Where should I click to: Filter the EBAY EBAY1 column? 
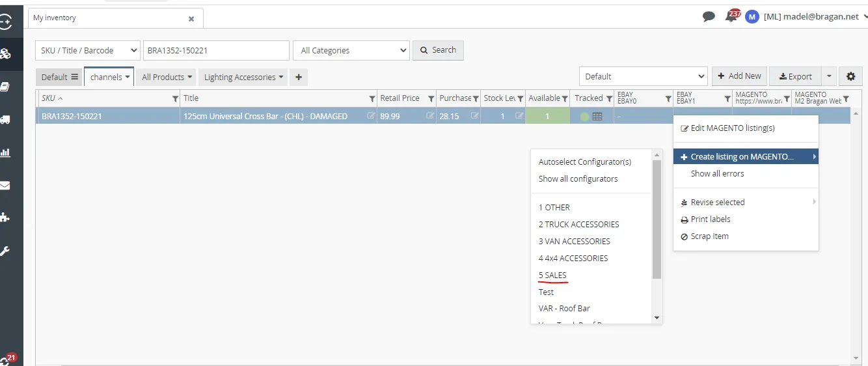(727, 99)
